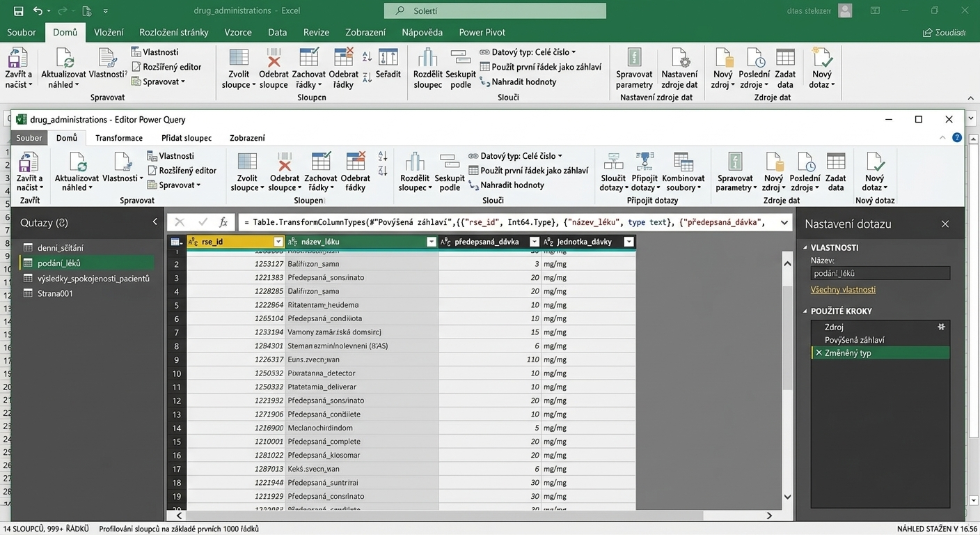Close the Nastavení dotazu pane
Viewport: 980px width, 535px height.
point(945,224)
